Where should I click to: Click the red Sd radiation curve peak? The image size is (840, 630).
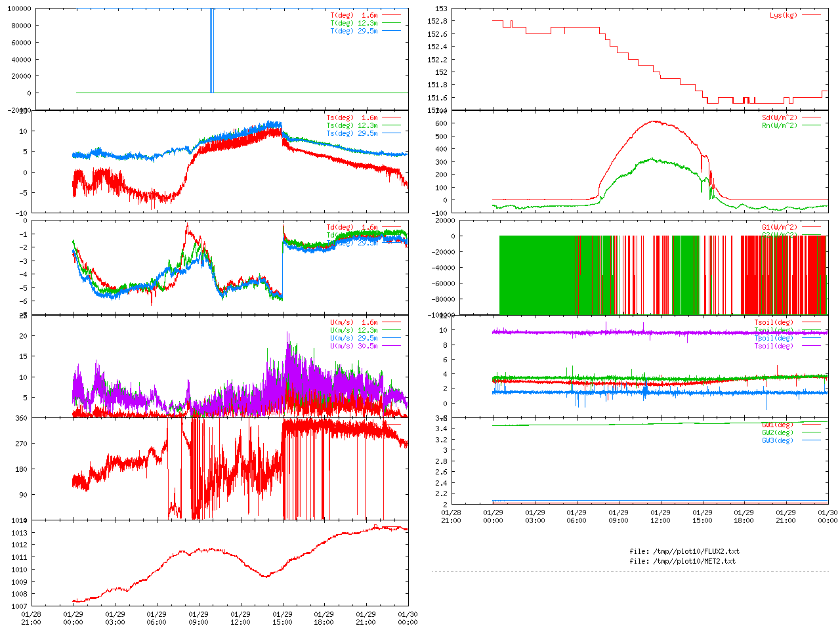click(x=655, y=121)
